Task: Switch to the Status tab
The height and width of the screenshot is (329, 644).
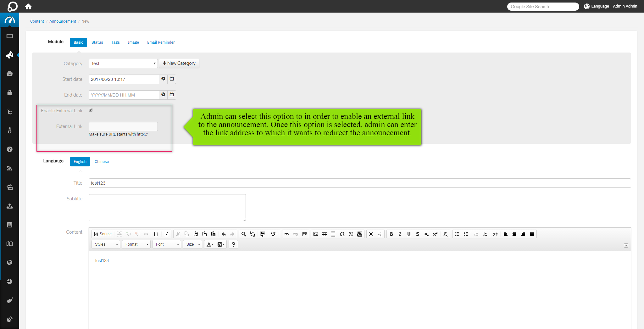Action: [97, 42]
